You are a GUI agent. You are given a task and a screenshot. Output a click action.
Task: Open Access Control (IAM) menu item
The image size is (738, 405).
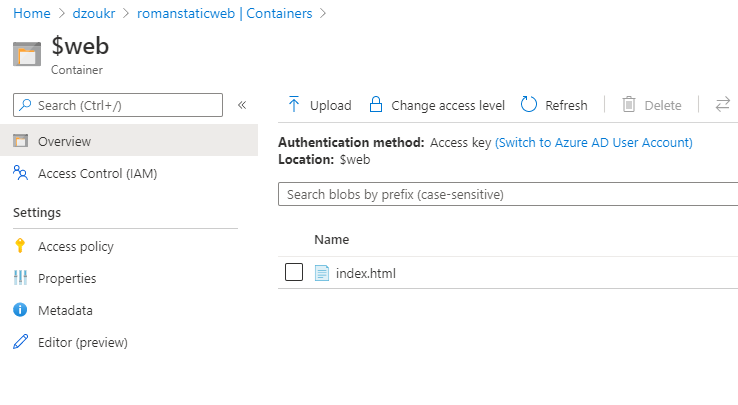click(x=97, y=173)
